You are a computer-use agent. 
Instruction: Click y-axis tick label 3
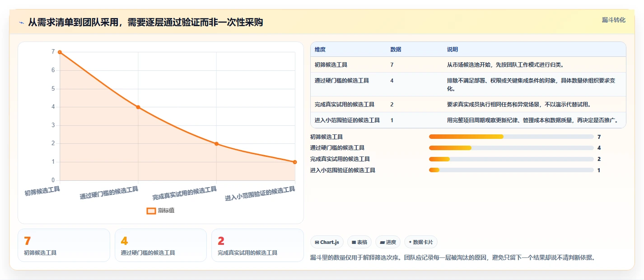[x=53, y=125]
